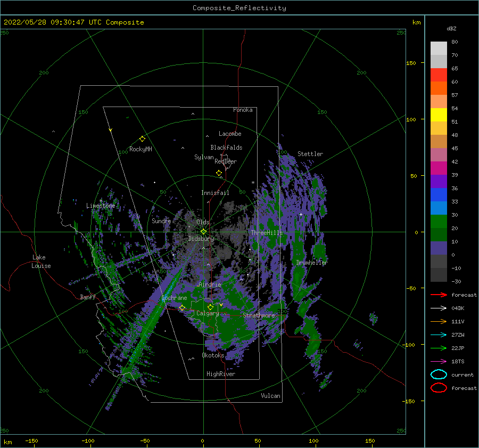Click the green 22JP arrow icon

click(x=439, y=348)
